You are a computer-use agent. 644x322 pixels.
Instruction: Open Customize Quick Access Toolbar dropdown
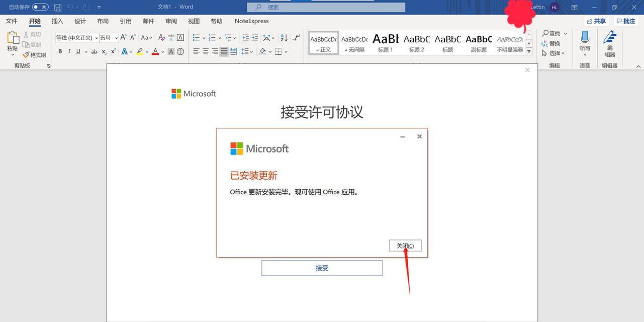[99, 7]
